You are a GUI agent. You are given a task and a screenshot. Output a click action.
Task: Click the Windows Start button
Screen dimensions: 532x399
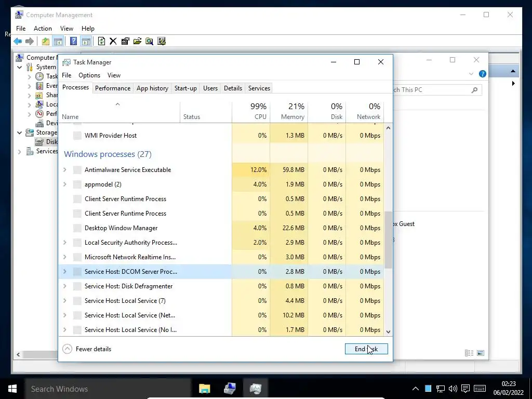click(x=12, y=389)
